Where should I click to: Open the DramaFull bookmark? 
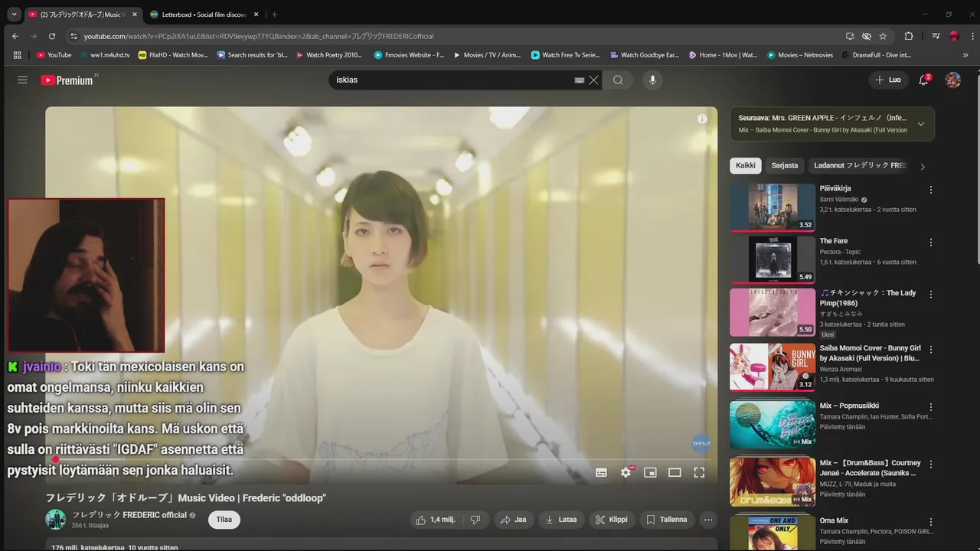point(877,55)
